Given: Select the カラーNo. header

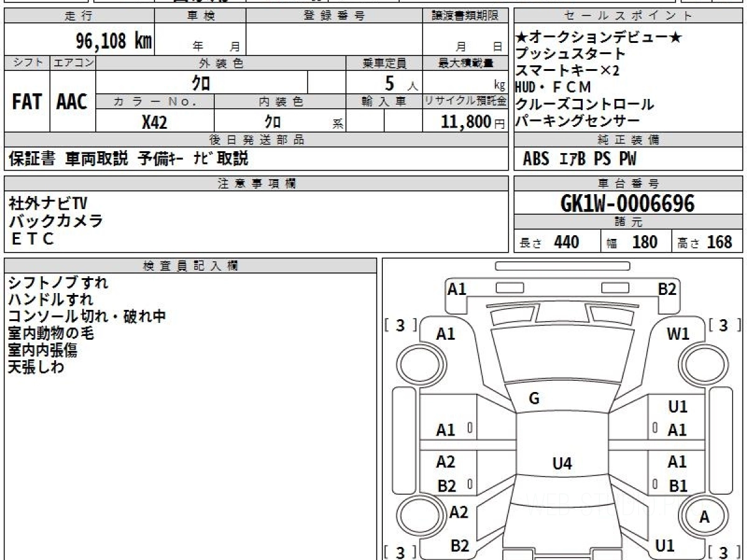Looking at the screenshot, I should [x=156, y=101].
